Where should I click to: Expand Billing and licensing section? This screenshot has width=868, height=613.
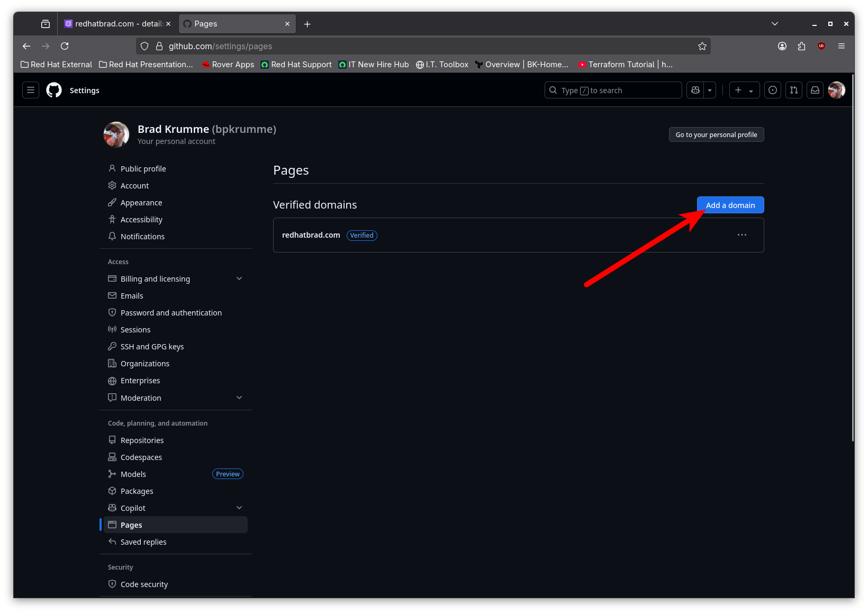coord(176,278)
